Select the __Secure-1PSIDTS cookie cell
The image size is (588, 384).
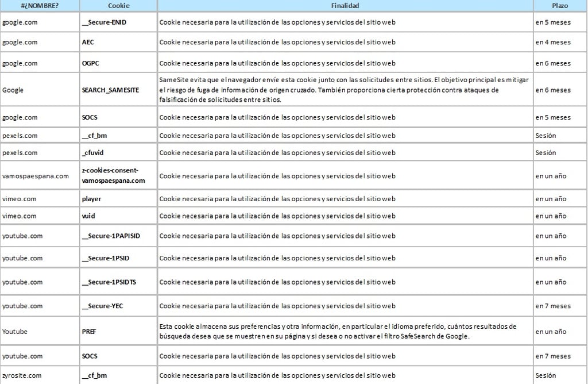pos(118,282)
